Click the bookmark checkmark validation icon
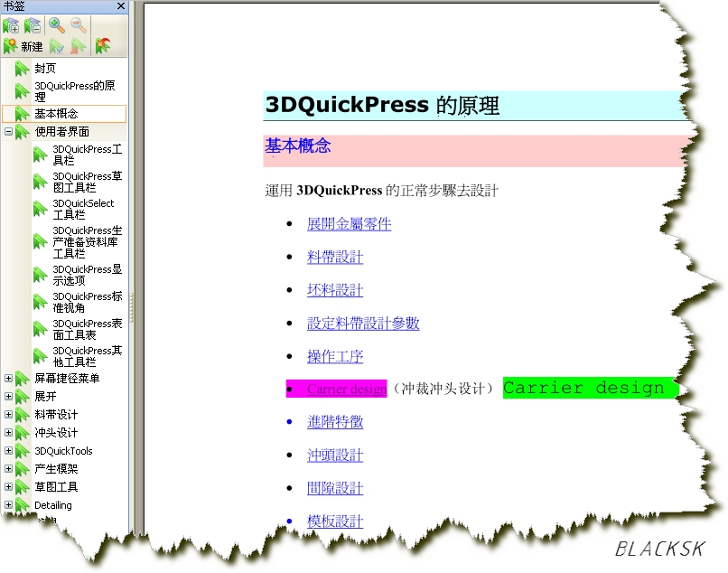The width and height of the screenshot is (728, 573). click(x=54, y=45)
